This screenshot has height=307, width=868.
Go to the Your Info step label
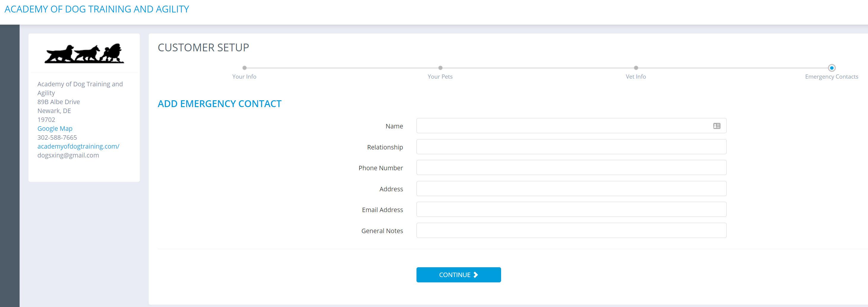point(244,77)
